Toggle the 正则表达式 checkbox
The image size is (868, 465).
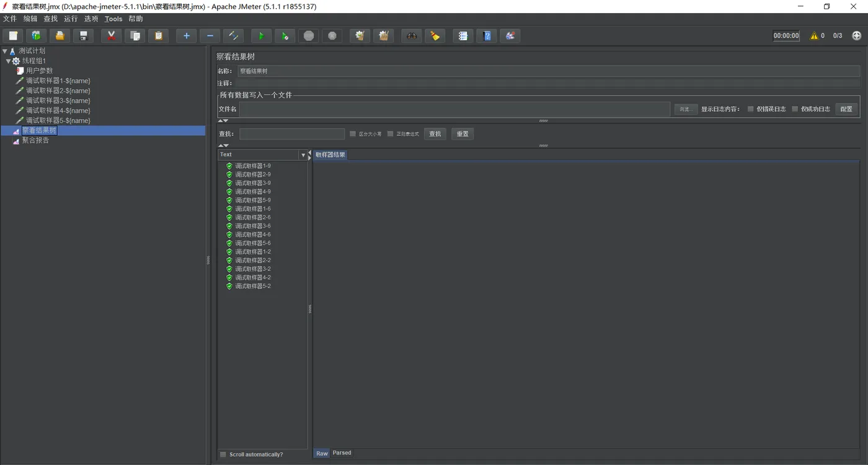pos(391,134)
